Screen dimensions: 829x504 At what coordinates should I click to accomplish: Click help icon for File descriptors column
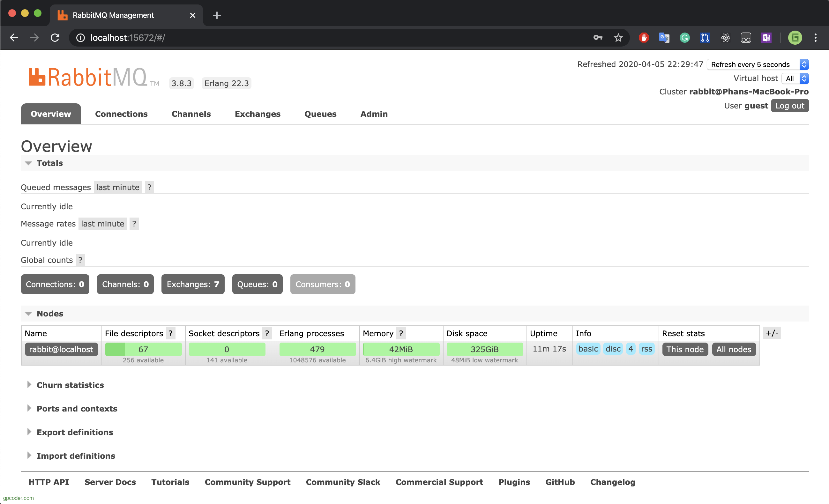[x=171, y=333]
